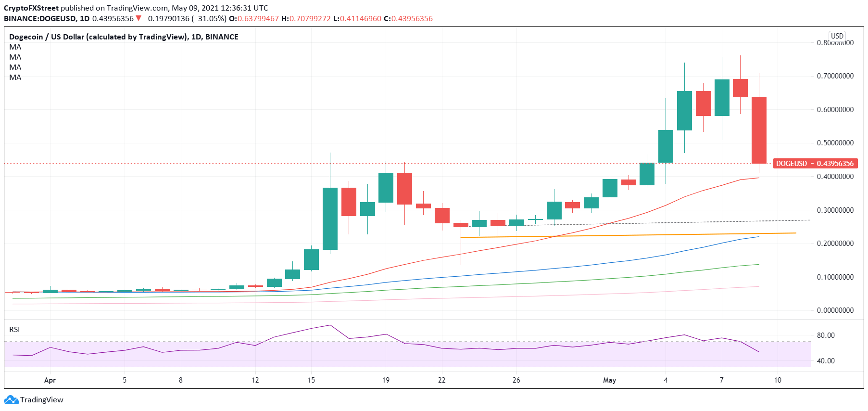Click the May date label on time axis
Image resolution: width=868 pixels, height=411 pixels.
609,380
